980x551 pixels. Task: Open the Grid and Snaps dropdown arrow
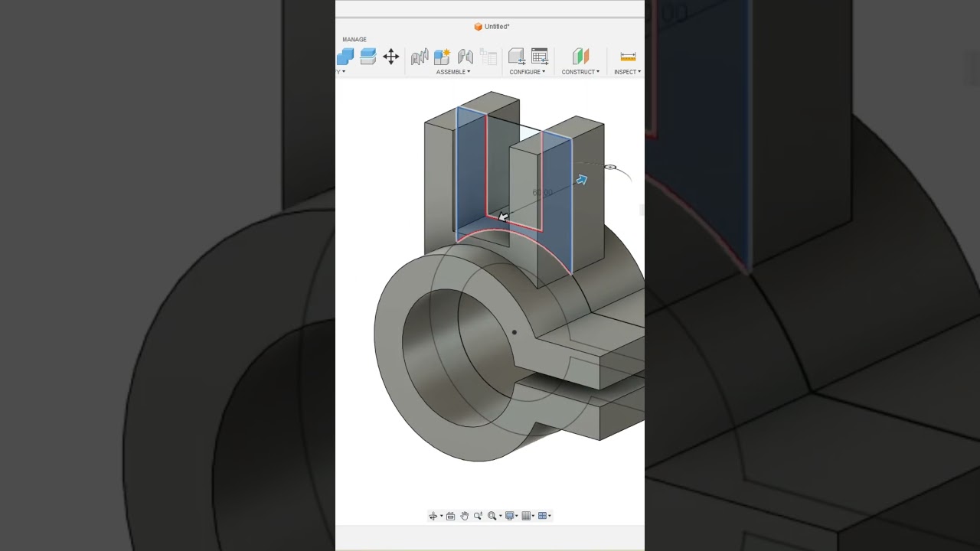pos(534,516)
